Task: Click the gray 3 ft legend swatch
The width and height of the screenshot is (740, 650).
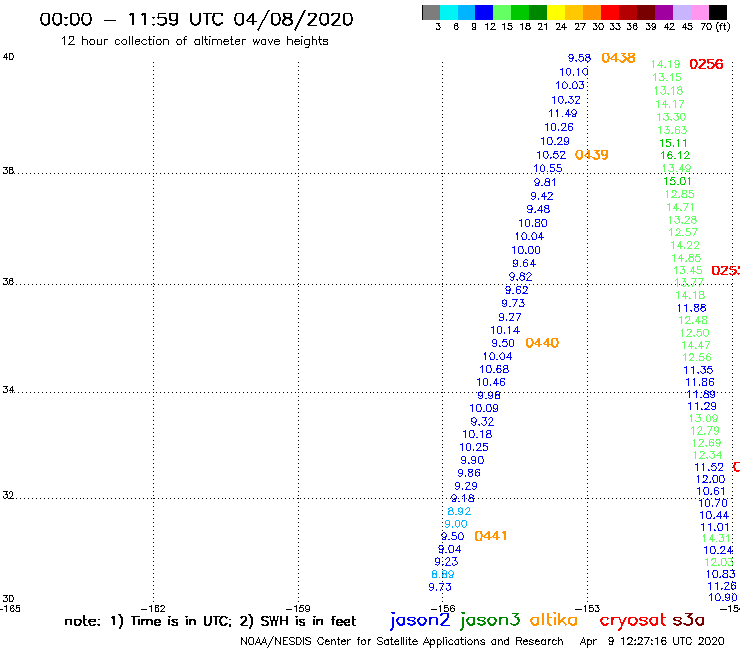Action: [431, 12]
